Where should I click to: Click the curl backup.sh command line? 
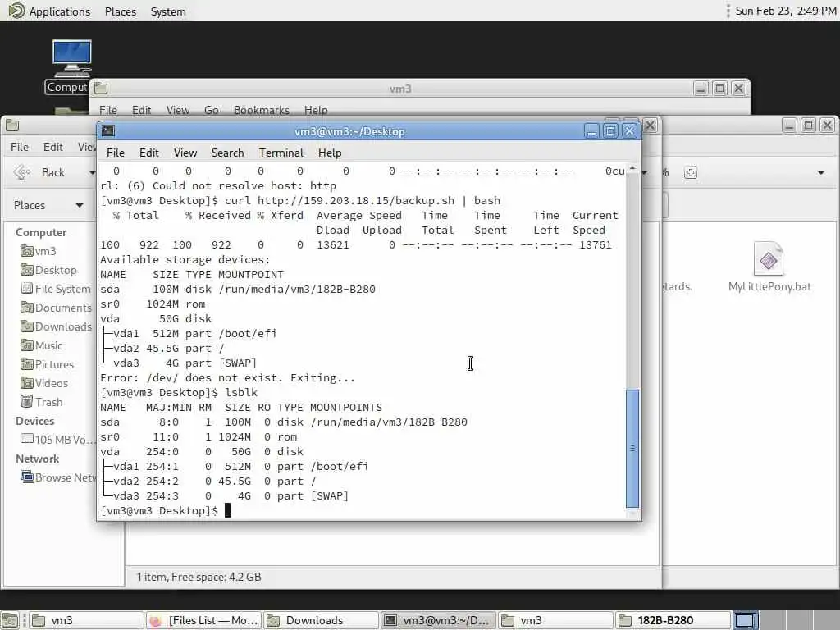tap(300, 200)
